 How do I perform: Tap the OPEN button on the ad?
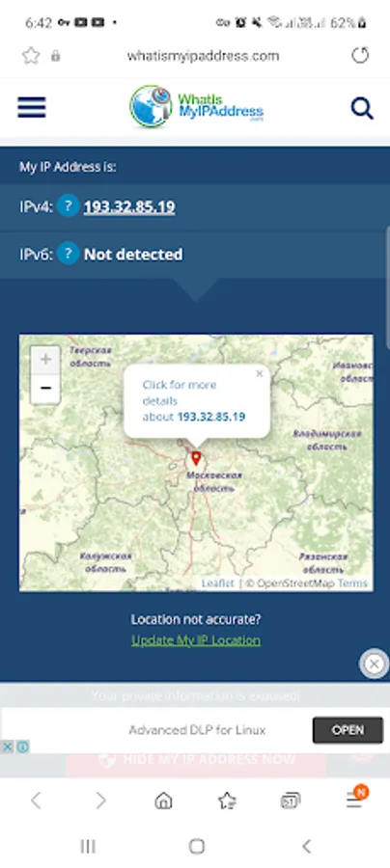pos(348,730)
